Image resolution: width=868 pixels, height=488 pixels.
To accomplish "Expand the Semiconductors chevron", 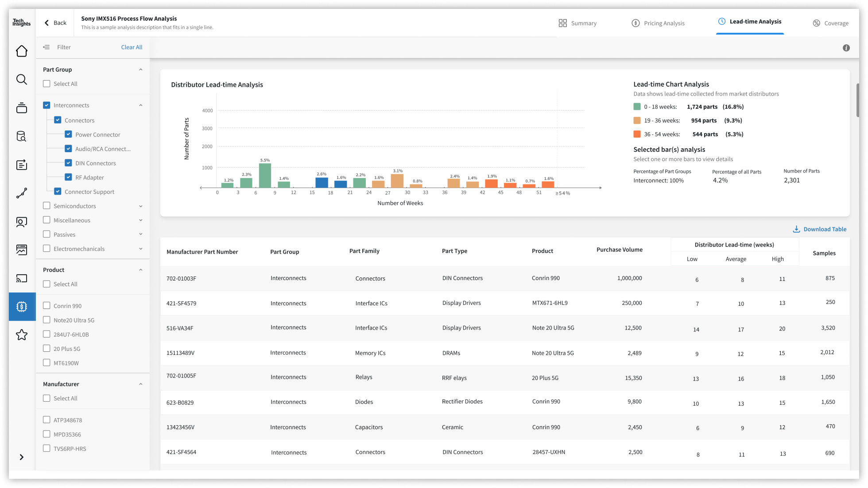I will pos(141,206).
